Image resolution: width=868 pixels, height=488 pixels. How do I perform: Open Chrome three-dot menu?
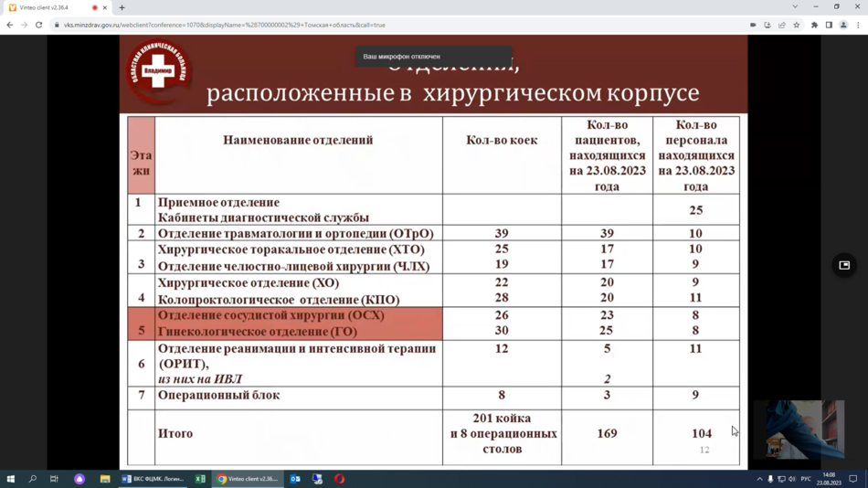858,25
